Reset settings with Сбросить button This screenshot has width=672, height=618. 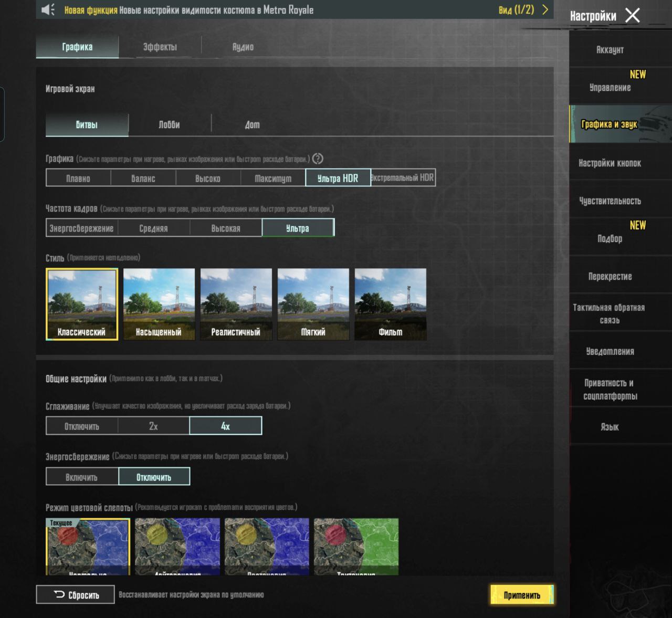click(x=76, y=595)
